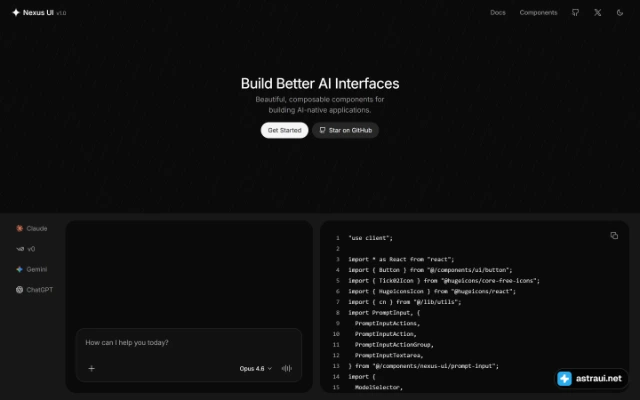Select the Claude tab
Image resolution: width=640 pixels, height=400 pixels.
(32, 229)
